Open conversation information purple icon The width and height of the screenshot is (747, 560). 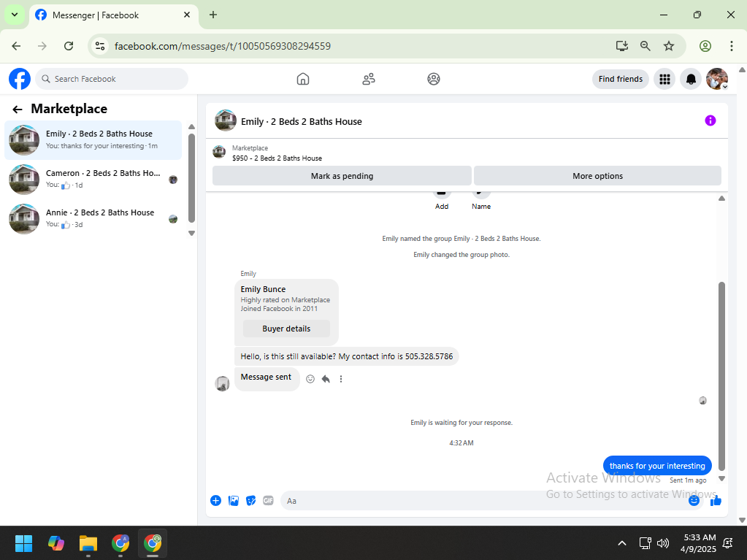(710, 120)
